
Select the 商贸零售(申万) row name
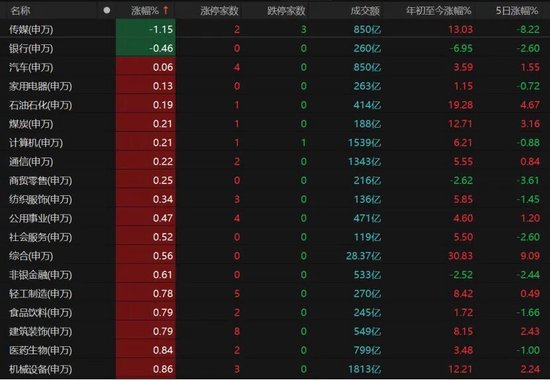click(41, 181)
